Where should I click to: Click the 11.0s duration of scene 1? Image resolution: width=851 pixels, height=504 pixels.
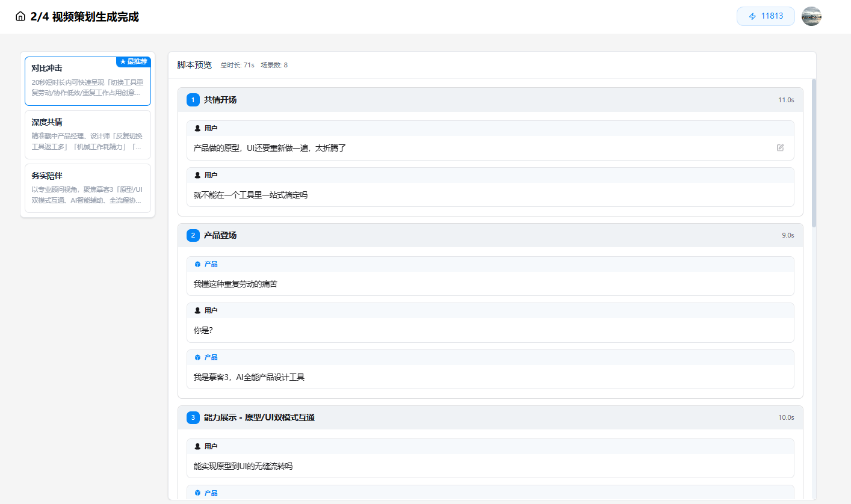pos(786,100)
